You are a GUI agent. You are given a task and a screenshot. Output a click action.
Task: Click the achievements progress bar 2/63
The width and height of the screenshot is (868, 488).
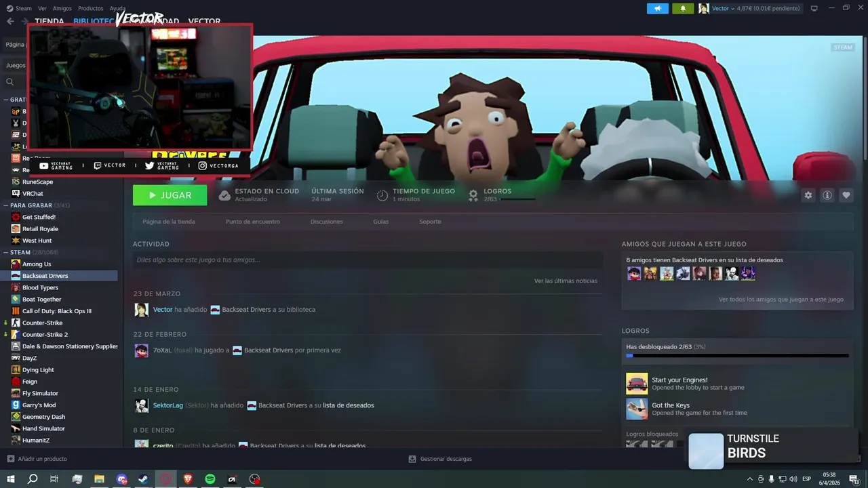point(737,355)
